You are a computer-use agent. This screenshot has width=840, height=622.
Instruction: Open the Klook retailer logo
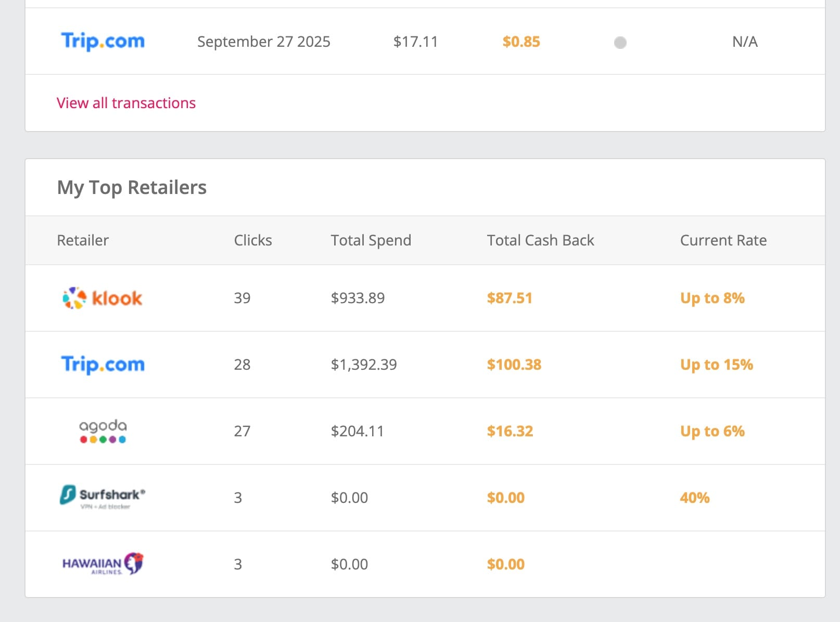[103, 298]
